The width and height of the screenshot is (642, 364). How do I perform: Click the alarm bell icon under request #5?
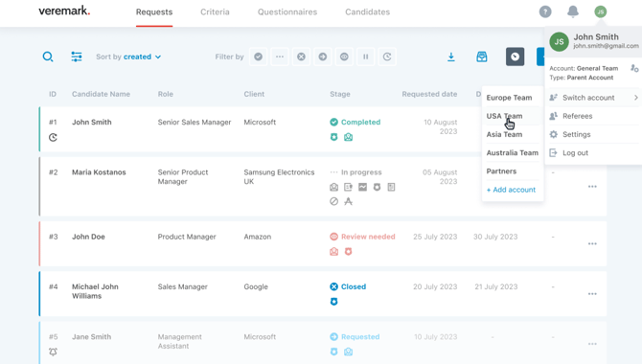(53, 352)
